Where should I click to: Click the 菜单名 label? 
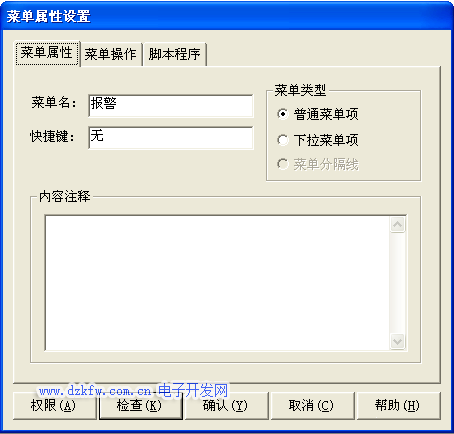(54, 103)
